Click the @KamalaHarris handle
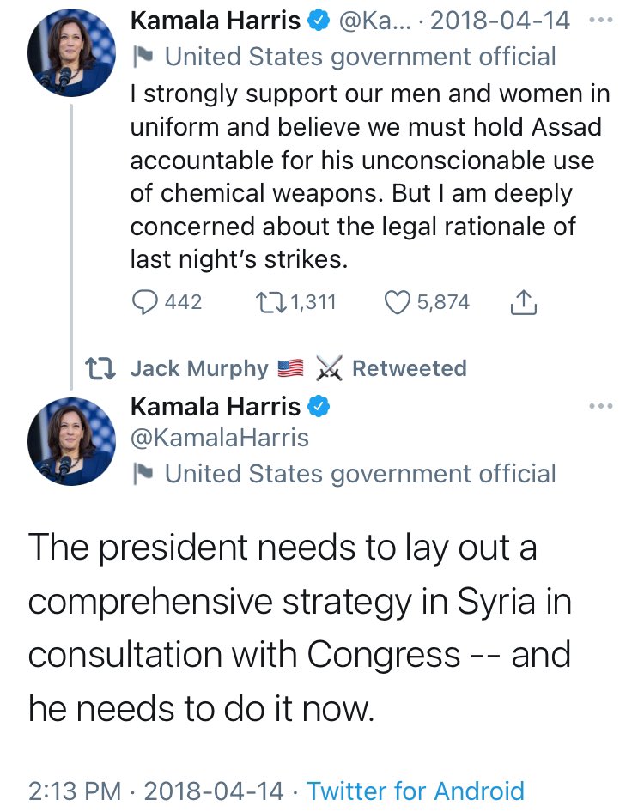This screenshot has width=644, height=812. tap(219, 439)
